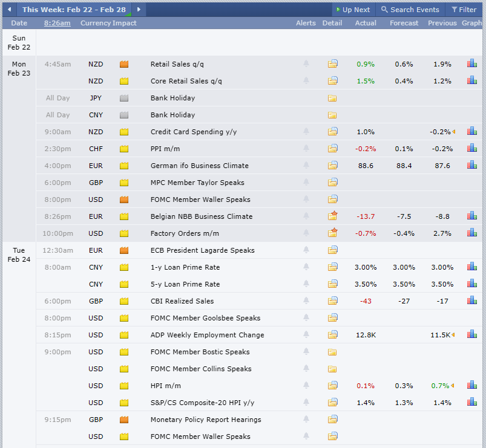Click the revised arrow beside HPI m/m previous
Viewport: 486px width, 448px height.
[x=453, y=385]
